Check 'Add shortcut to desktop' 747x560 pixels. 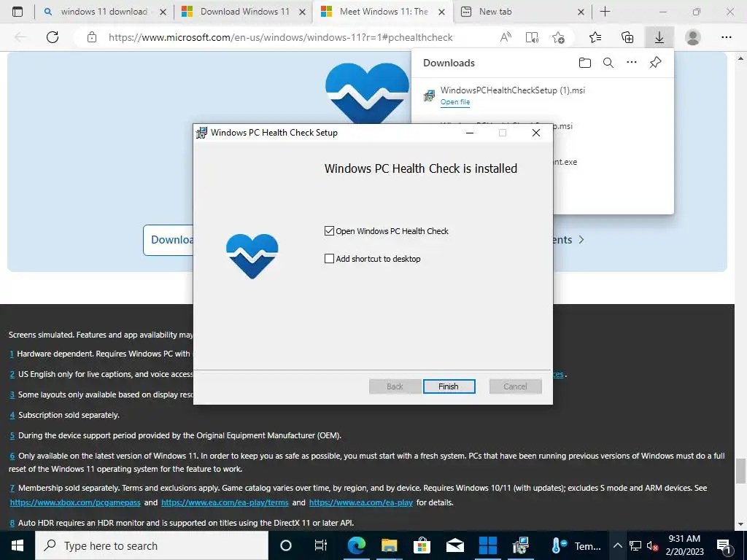pyautogui.click(x=329, y=259)
